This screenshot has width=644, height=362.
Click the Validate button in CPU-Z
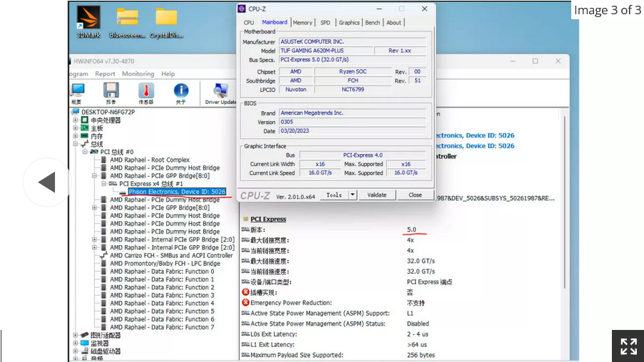tap(377, 195)
